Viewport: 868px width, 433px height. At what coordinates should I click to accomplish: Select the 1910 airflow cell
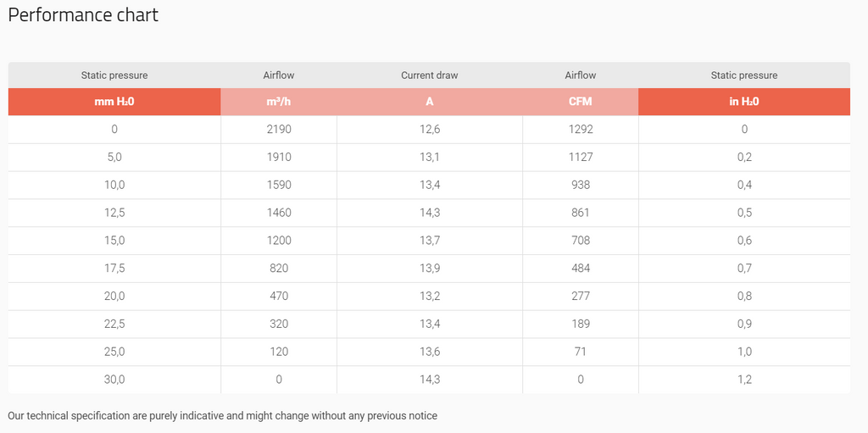point(279,158)
